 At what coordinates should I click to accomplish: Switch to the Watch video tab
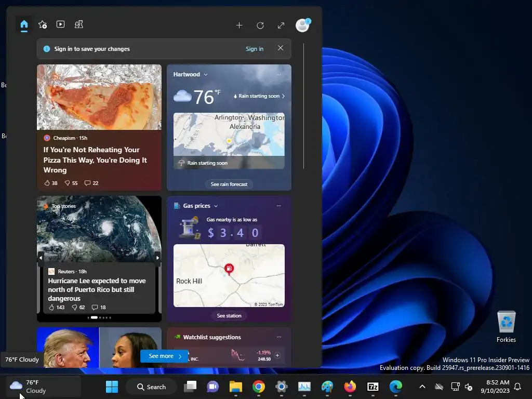click(60, 24)
